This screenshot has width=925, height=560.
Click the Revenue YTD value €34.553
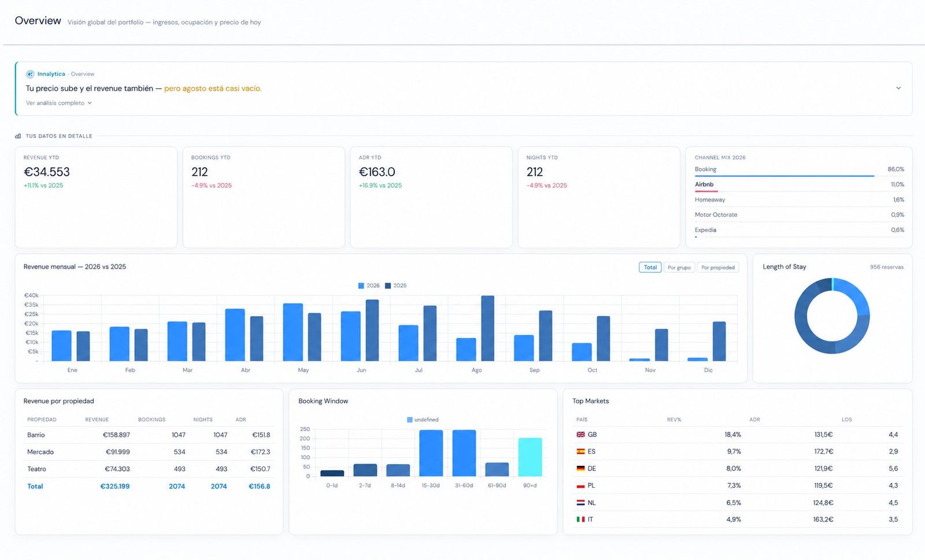pyautogui.click(x=47, y=172)
